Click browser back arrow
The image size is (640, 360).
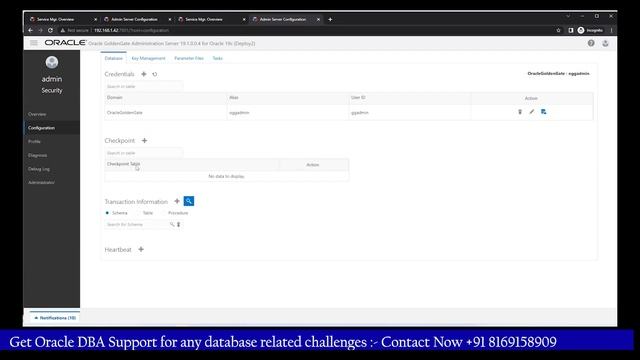click(31, 30)
